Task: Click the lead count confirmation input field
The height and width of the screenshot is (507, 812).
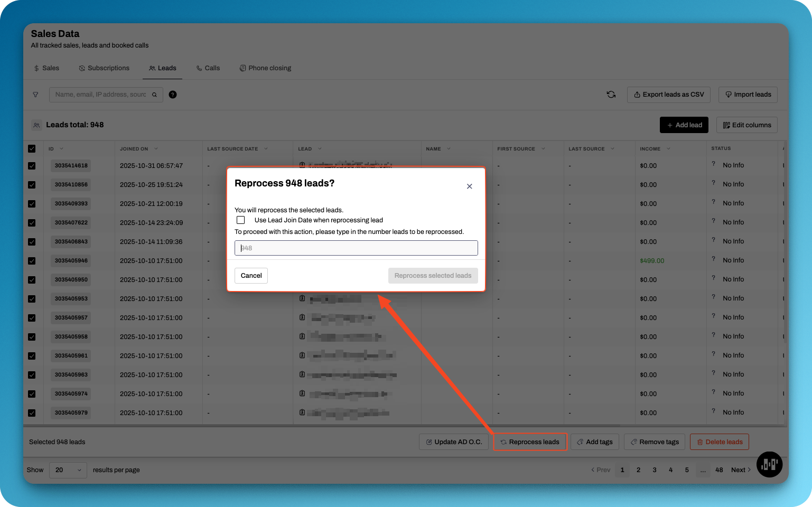Action: pyautogui.click(x=356, y=248)
